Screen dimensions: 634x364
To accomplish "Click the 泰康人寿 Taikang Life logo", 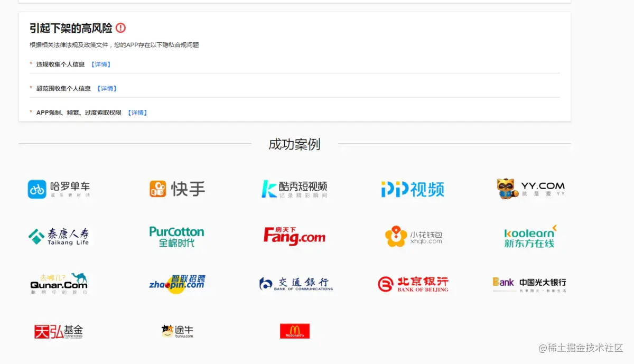I will tap(59, 236).
